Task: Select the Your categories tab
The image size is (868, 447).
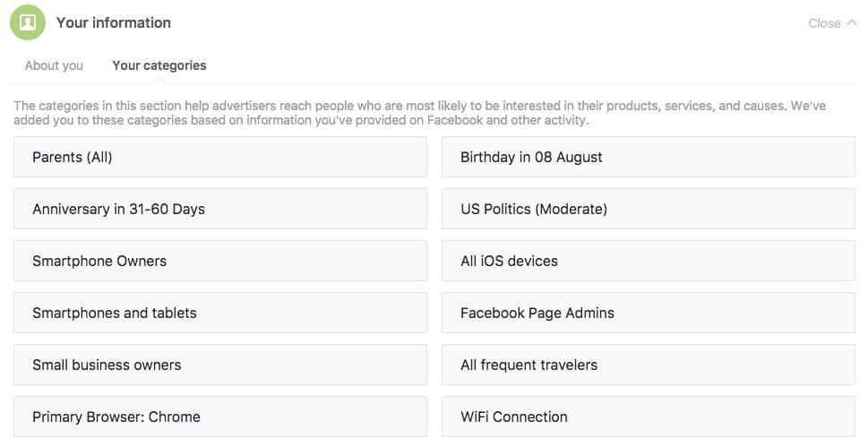Action: 159,65
